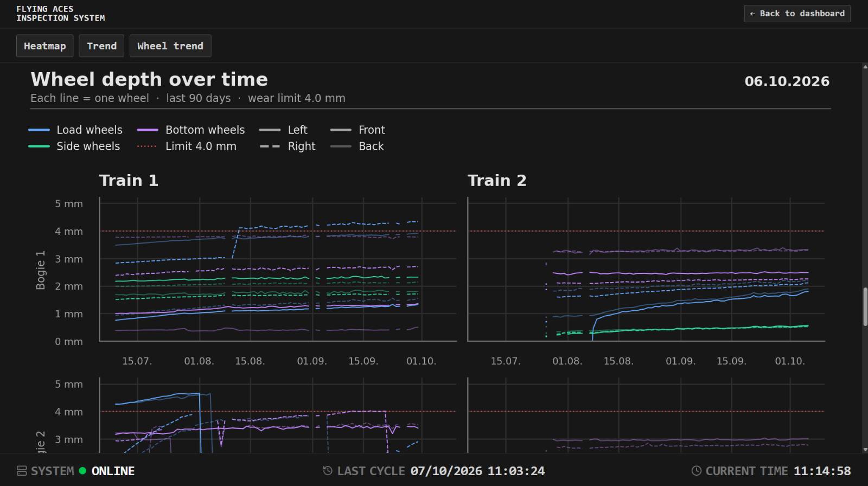868x486 pixels.
Task: Open the Heatmap tab
Action: coord(44,46)
